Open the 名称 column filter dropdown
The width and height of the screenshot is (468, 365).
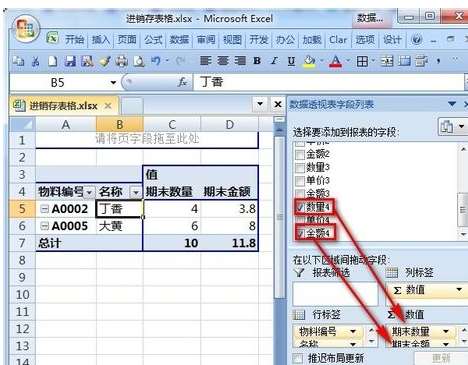tap(135, 192)
